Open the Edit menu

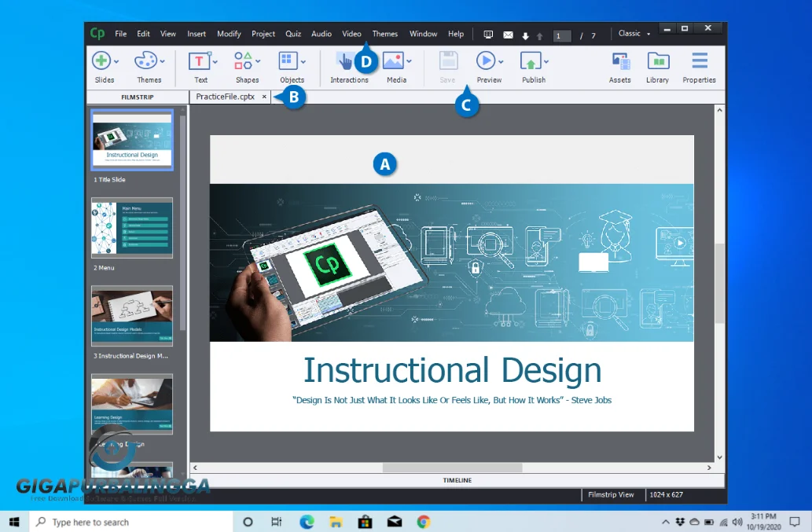[143, 34]
